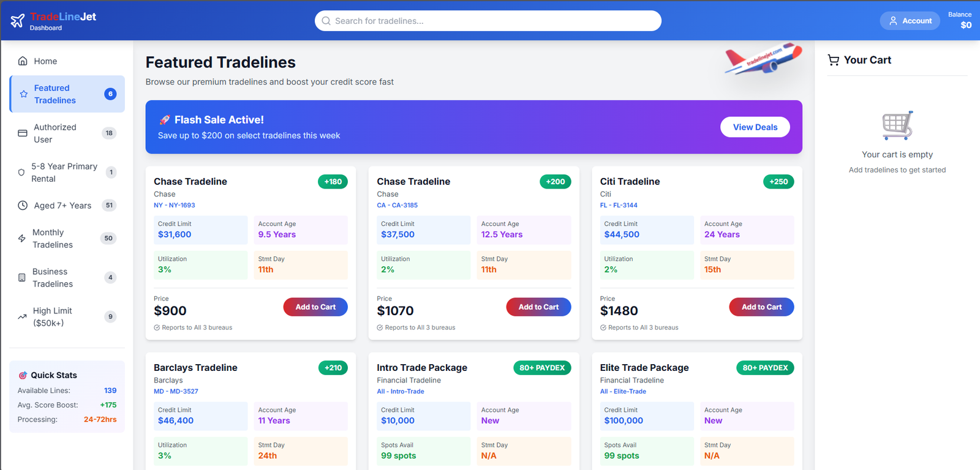The width and height of the screenshot is (980, 470).
Task: Click the +250 score badge on the Citi Tradeline card
Action: [778, 182]
